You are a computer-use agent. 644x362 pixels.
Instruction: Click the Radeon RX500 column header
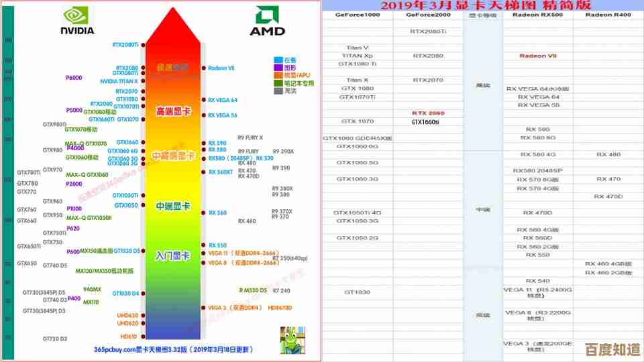point(537,15)
